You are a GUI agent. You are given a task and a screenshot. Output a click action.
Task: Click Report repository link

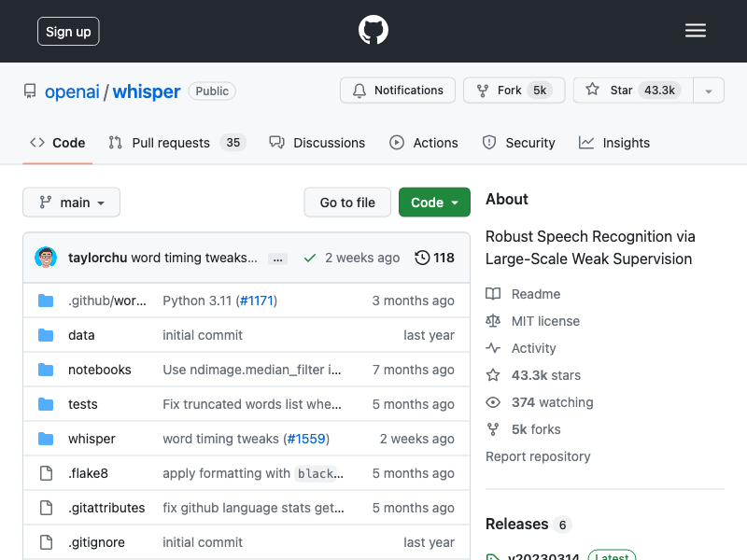click(538, 456)
